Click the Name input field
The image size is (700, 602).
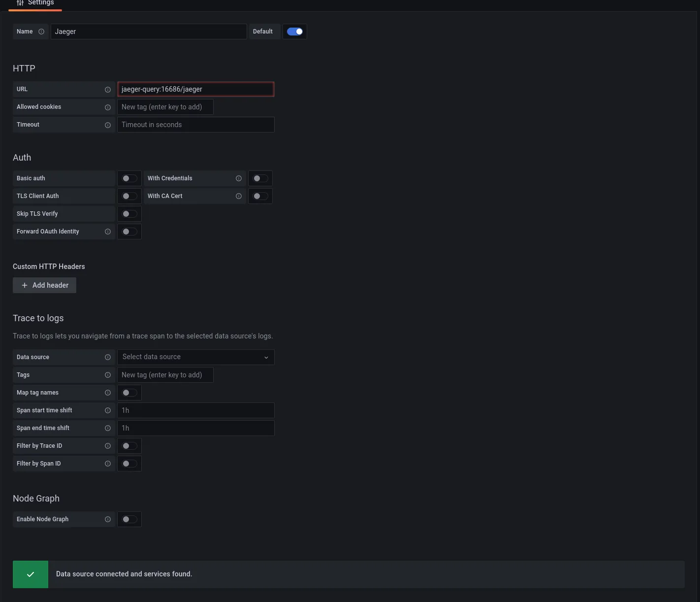pos(149,32)
